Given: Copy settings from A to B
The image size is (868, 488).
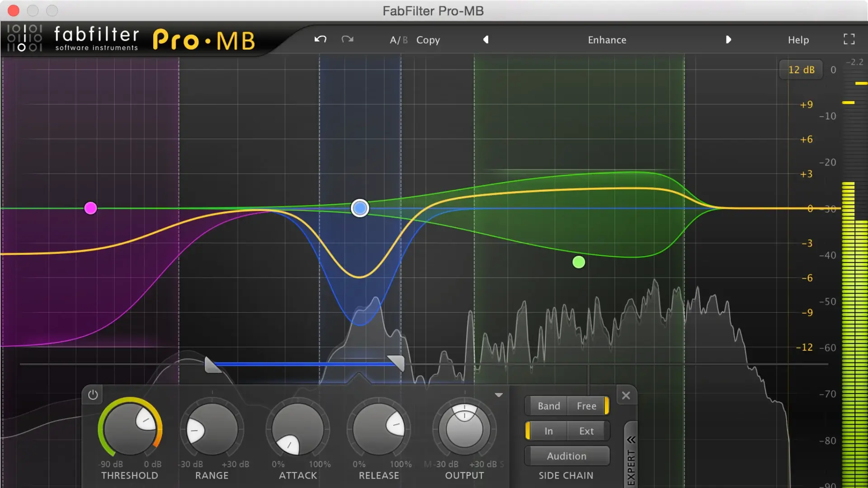Looking at the screenshot, I should [x=428, y=40].
